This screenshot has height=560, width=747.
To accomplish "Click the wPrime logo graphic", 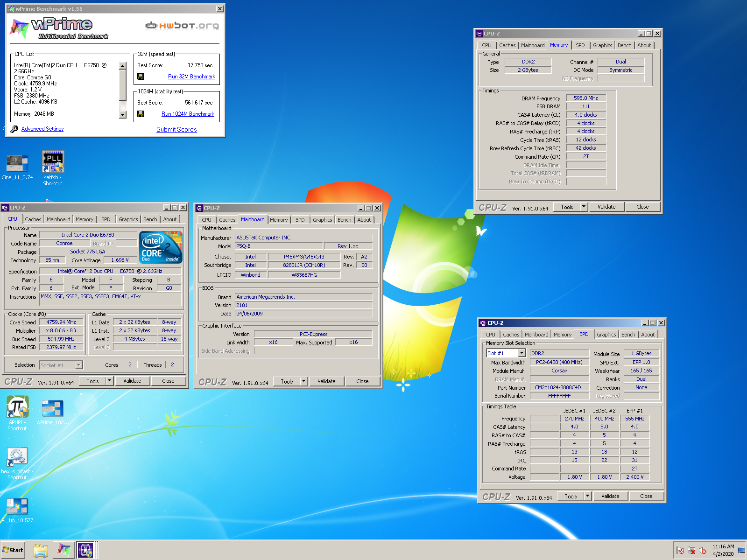I will [x=59, y=28].
